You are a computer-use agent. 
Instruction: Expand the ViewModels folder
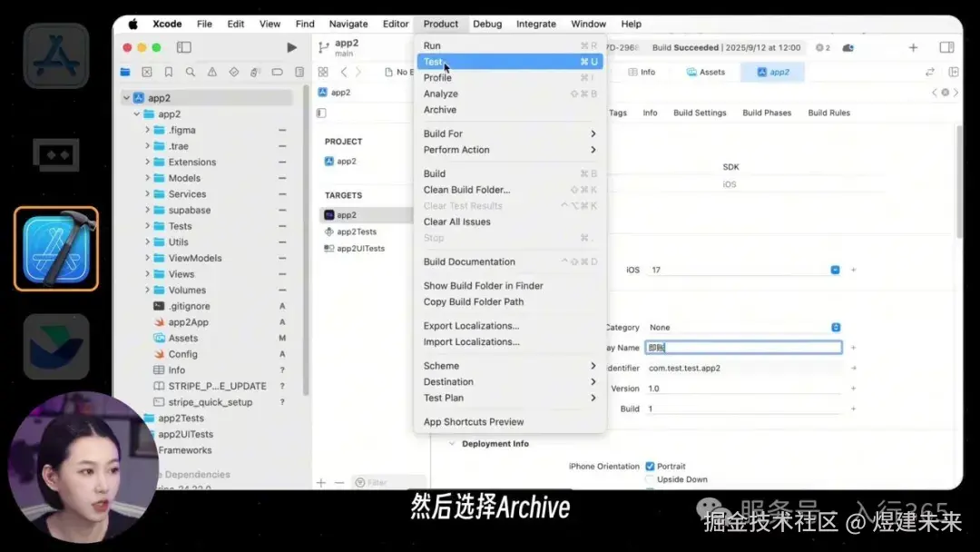click(x=148, y=258)
